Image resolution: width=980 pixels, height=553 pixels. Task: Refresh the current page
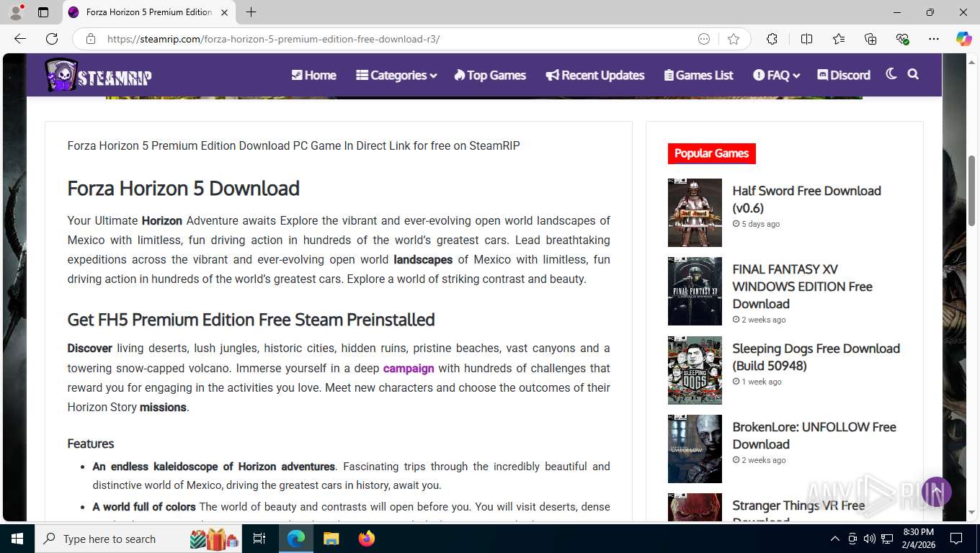coord(52,39)
